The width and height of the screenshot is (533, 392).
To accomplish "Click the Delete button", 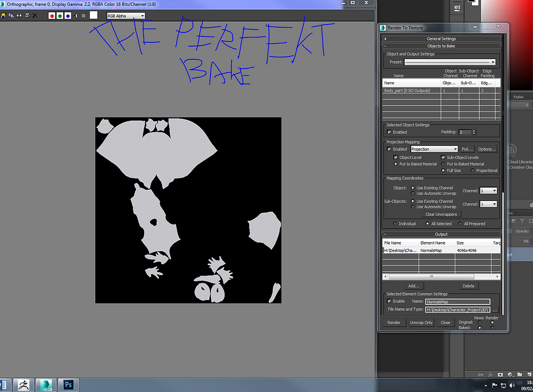I will coord(468,286).
